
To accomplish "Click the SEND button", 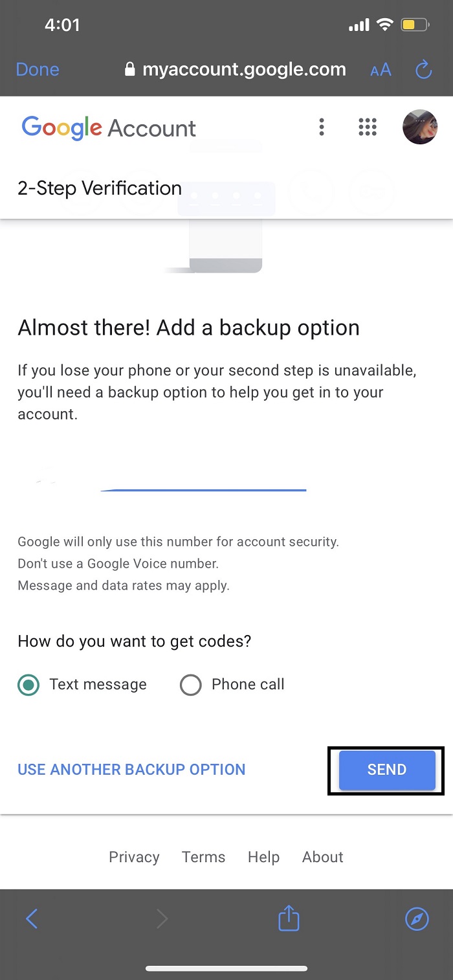I will click(387, 770).
